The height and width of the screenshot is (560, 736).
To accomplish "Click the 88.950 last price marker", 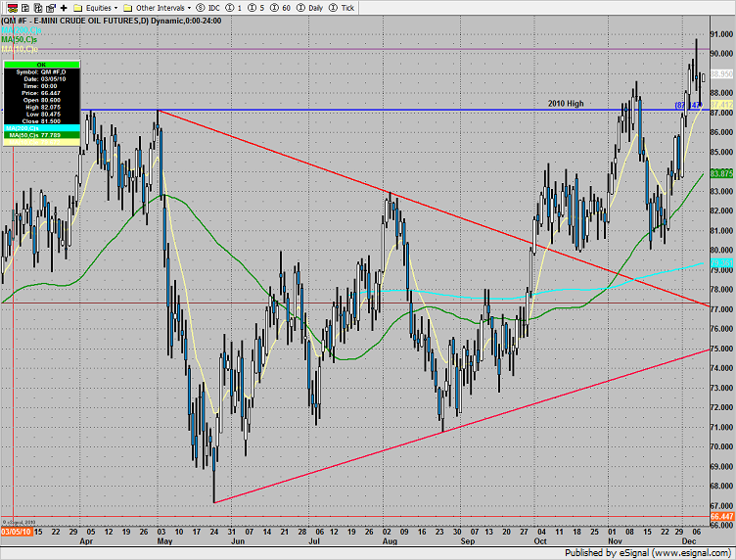I will (x=721, y=73).
